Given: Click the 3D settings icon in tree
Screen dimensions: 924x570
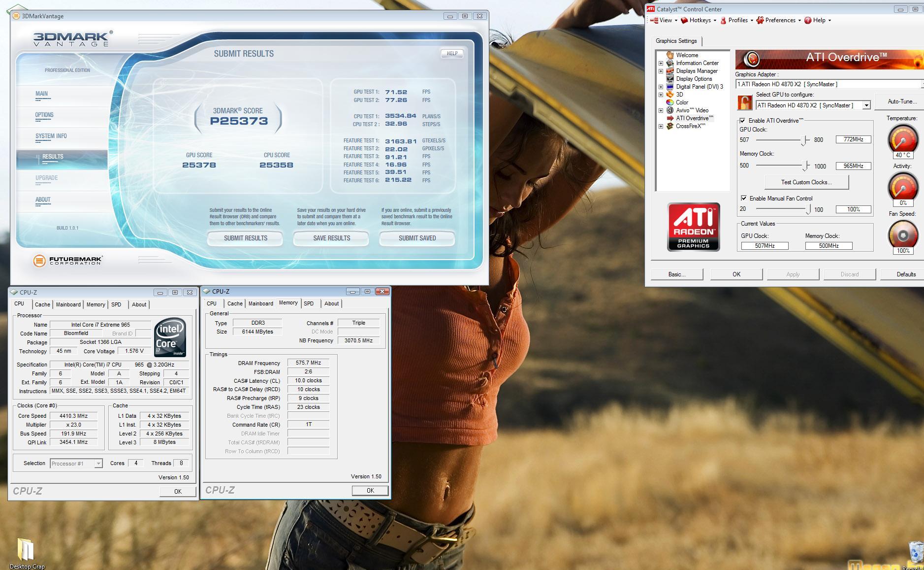Looking at the screenshot, I should [669, 95].
